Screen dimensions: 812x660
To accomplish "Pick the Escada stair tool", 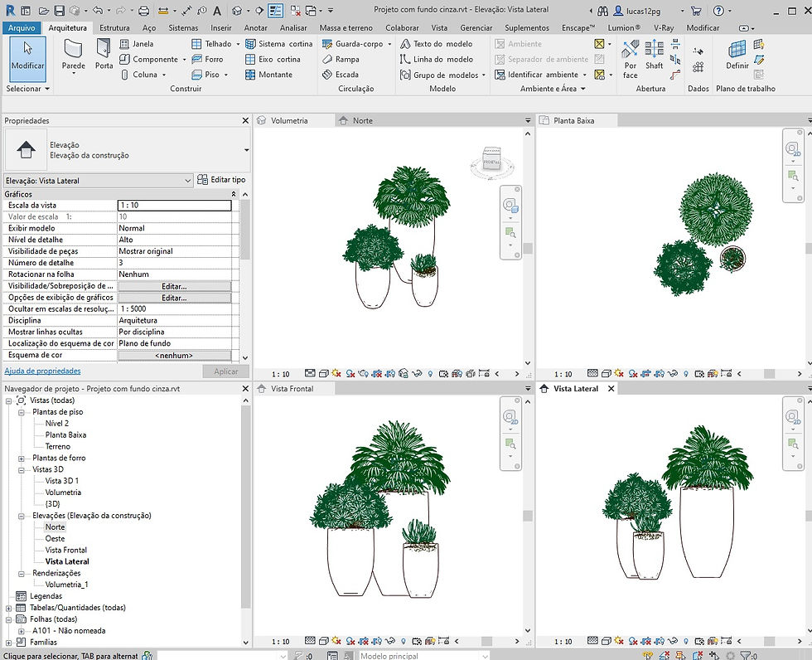I will click(341, 75).
